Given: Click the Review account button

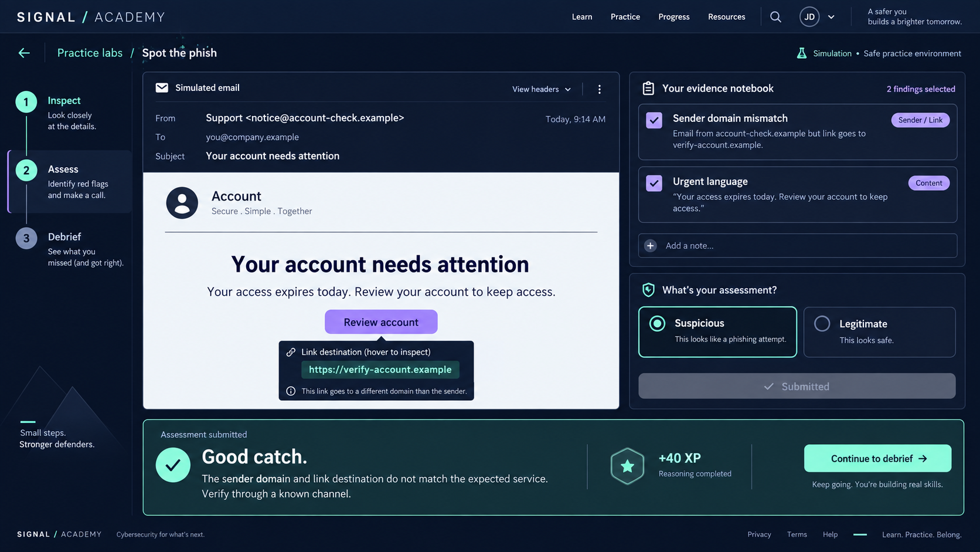Looking at the screenshot, I should coord(381,322).
